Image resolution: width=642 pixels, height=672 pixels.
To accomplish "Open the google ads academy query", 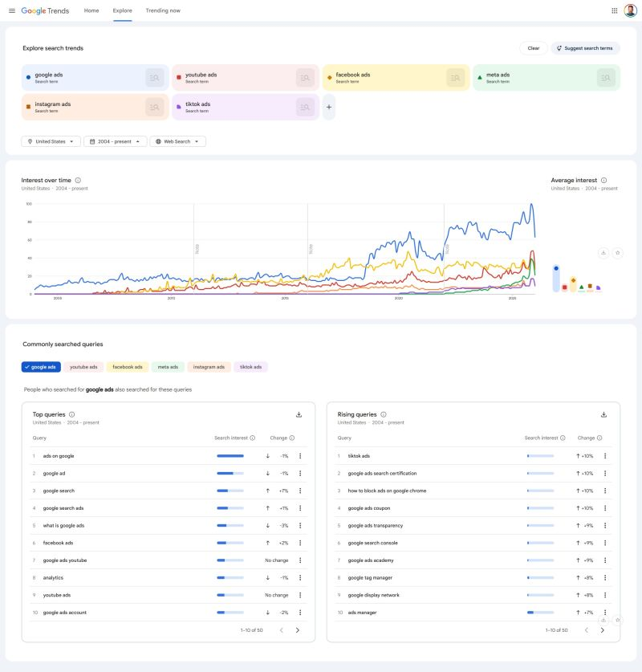I will 371,560.
